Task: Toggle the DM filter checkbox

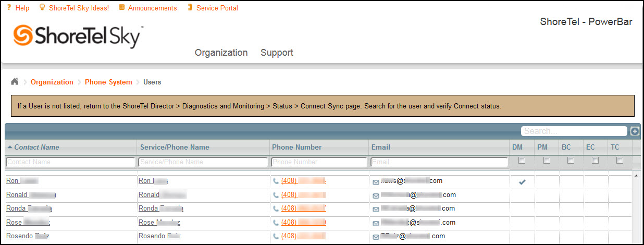Action: click(522, 161)
